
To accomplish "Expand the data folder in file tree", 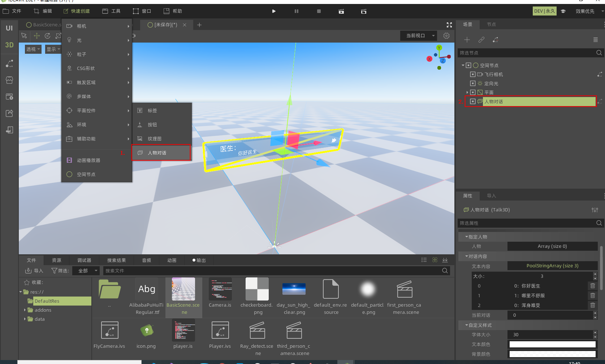I will (25, 319).
